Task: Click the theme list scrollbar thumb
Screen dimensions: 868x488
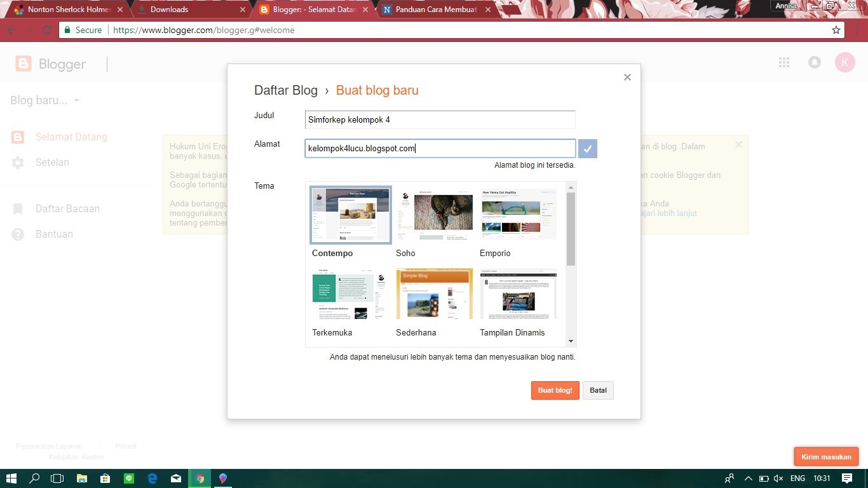Action: [x=571, y=229]
